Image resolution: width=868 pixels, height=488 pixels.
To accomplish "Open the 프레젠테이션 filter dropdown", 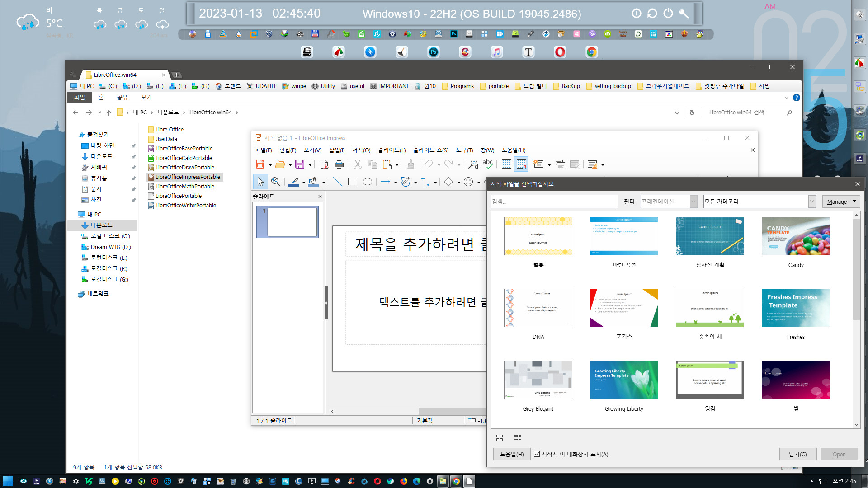I will point(693,202).
